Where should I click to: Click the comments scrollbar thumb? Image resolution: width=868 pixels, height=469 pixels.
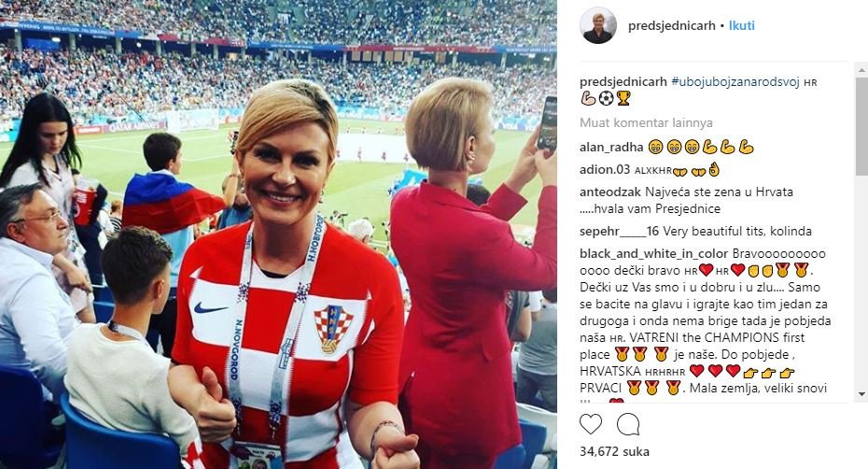click(x=861, y=127)
